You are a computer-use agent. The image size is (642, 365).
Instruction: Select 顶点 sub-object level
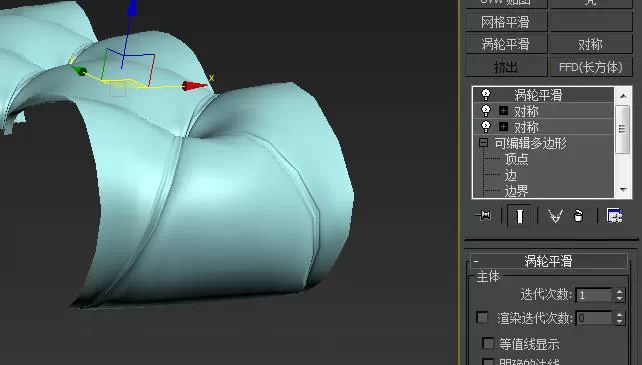[x=516, y=159]
